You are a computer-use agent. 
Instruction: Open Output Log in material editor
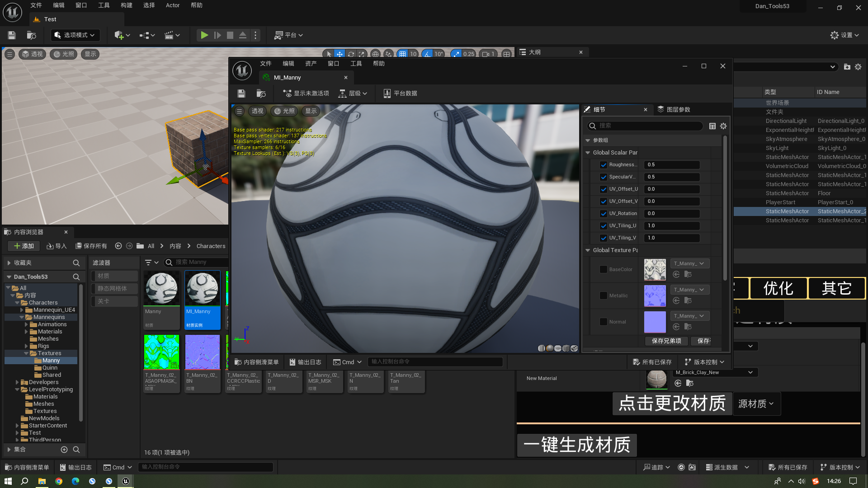tap(305, 362)
